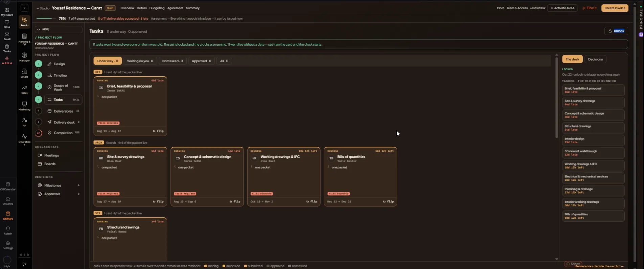Open the OfiCalendar icon
The height and width of the screenshot is (269, 644).
(8, 184)
